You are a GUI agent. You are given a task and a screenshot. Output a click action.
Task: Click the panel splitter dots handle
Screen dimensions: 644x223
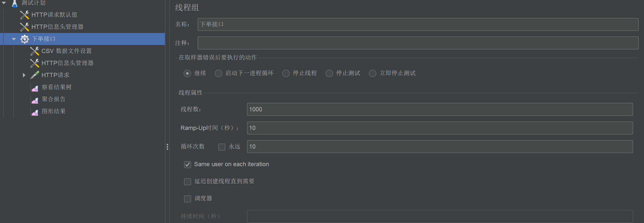[x=167, y=147]
